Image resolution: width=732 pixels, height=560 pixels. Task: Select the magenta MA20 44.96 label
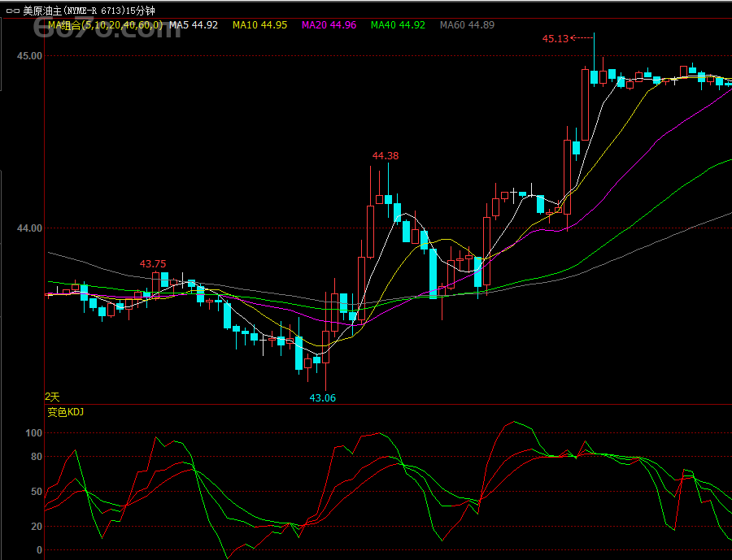329,25
